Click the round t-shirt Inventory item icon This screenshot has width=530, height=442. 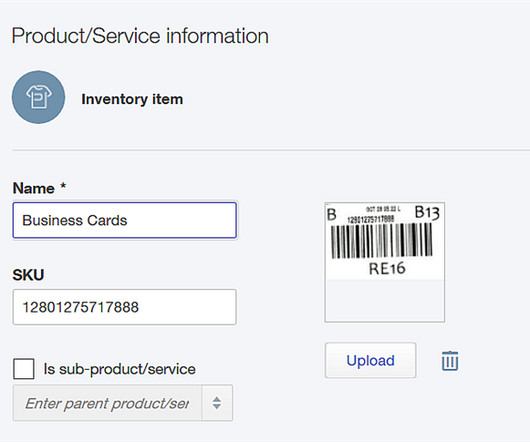tap(39, 97)
